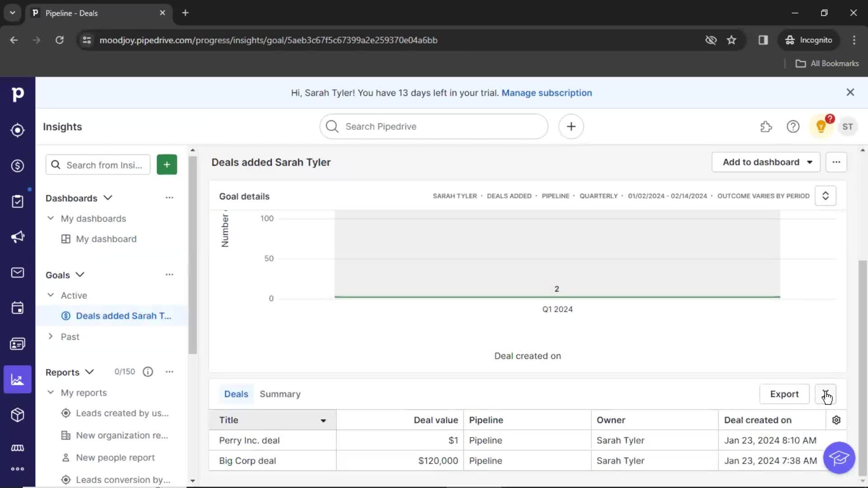Click Export button for deals data
The width and height of the screenshot is (868, 488).
point(784,393)
